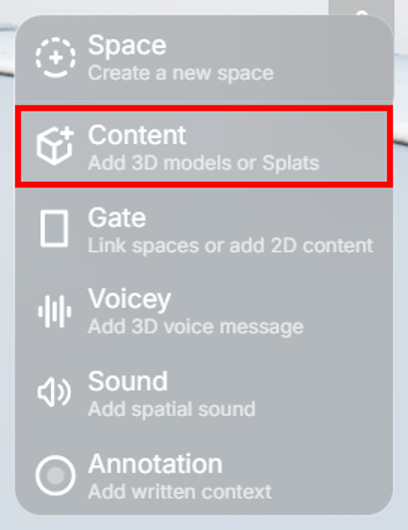408x530 pixels.
Task: Choose the Sound menu title
Action: [x=128, y=381]
